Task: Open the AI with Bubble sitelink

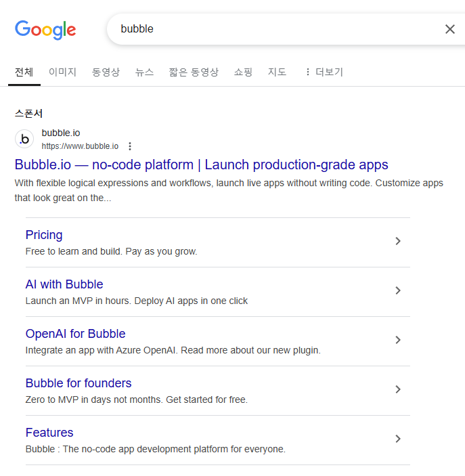Action: point(64,284)
